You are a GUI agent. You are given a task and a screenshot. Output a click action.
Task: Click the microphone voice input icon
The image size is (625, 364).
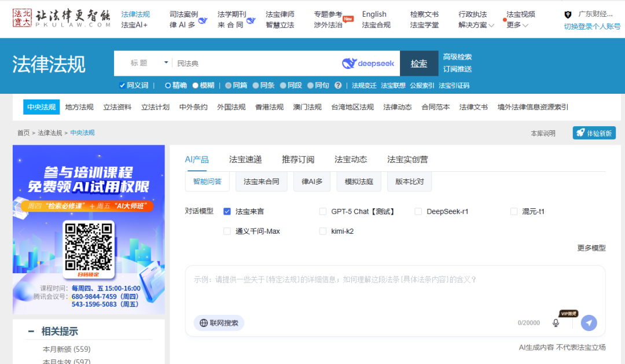[x=556, y=323]
